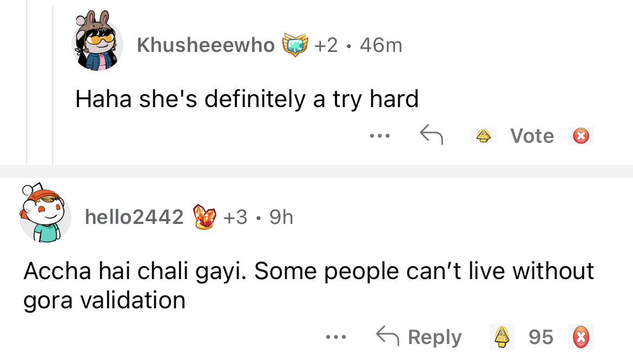Reply to hello2442's comment
This screenshot has height=364, width=633.
point(419,337)
